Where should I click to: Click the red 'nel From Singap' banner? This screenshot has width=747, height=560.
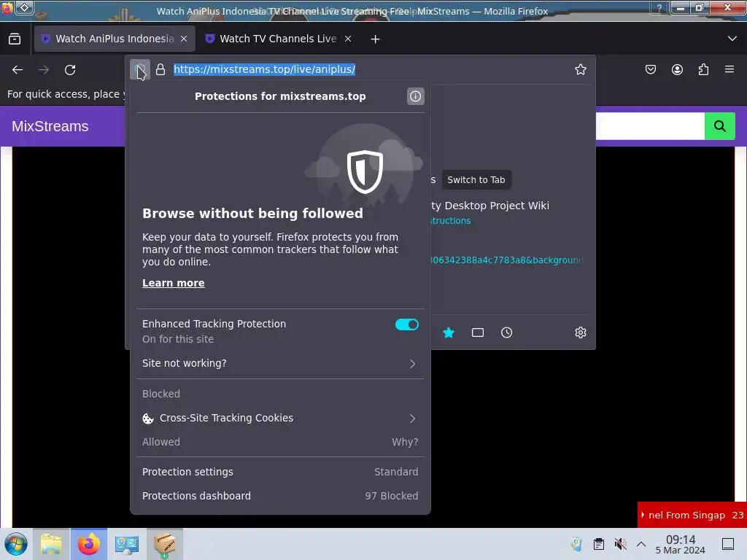[692, 515]
